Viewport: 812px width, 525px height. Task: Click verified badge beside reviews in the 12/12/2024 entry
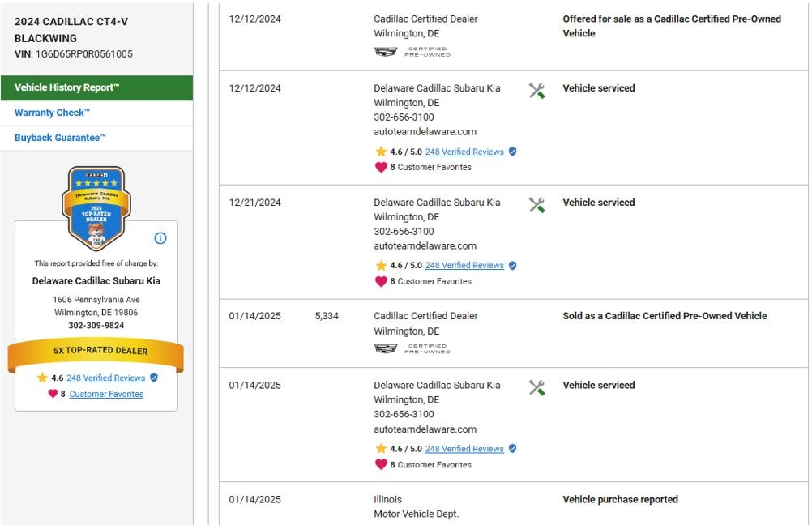pos(512,152)
